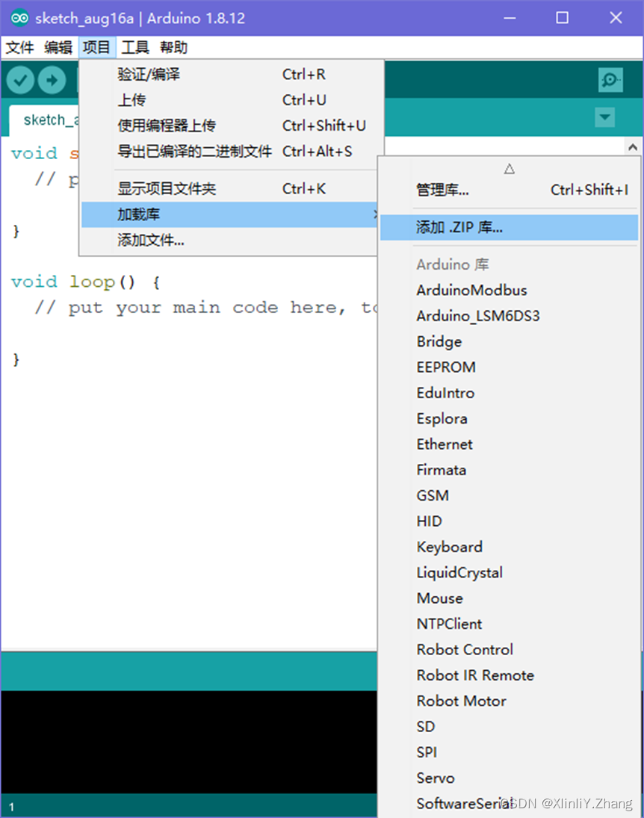Include the Keyboard library
The height and width of the screenshot is (818, 644).
point(509,547)
